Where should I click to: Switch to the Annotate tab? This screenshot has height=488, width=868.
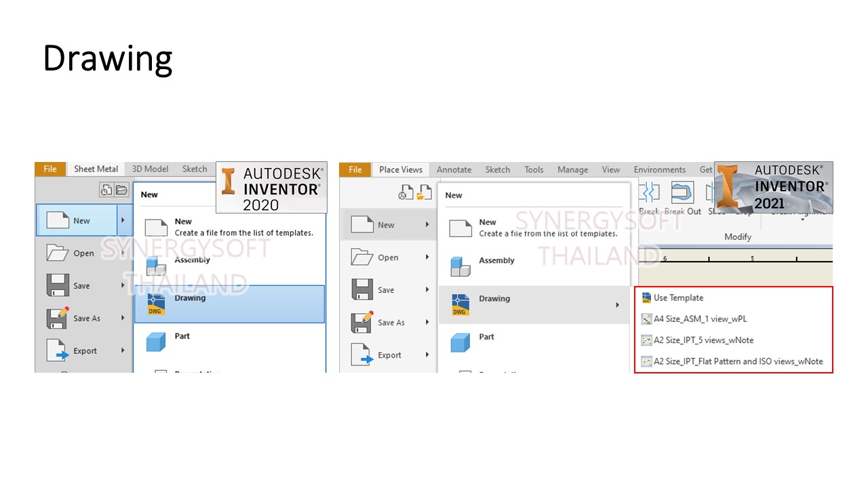coord(453,169)
